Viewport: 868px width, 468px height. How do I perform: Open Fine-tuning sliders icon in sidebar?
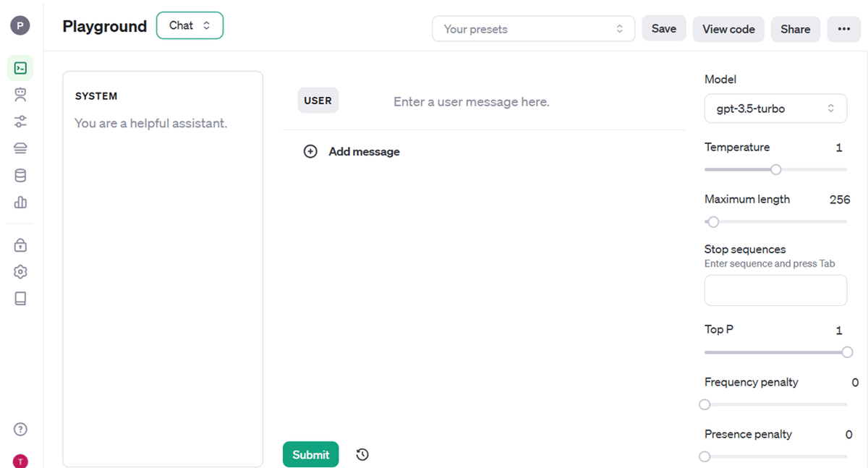tap(20, 122)
